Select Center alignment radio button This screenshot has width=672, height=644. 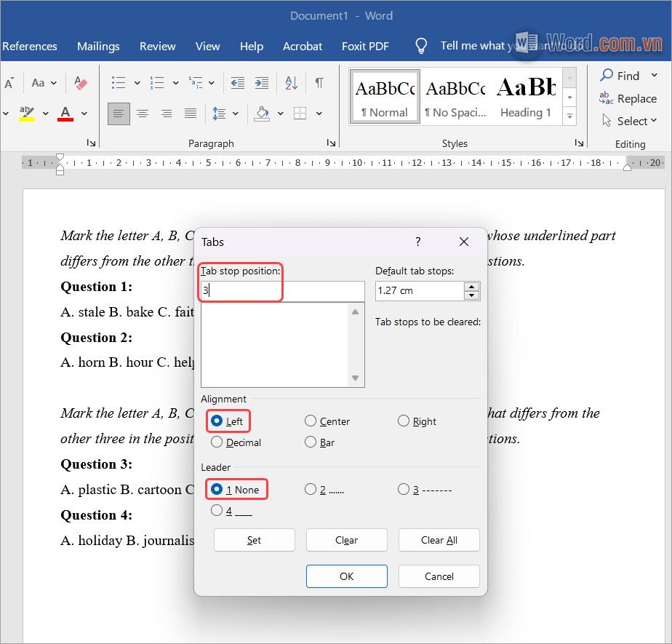point(311,421)
